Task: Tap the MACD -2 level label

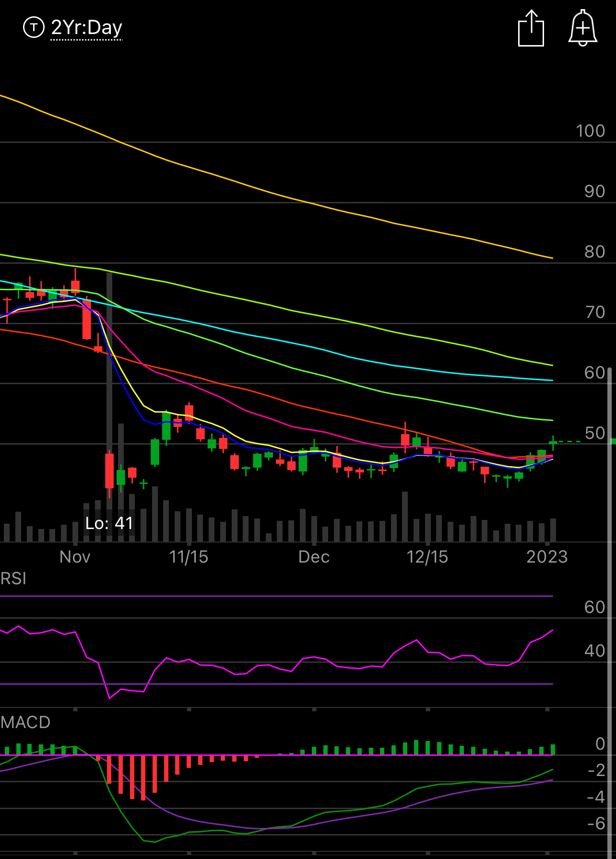Action: click(x=596, y=770)
